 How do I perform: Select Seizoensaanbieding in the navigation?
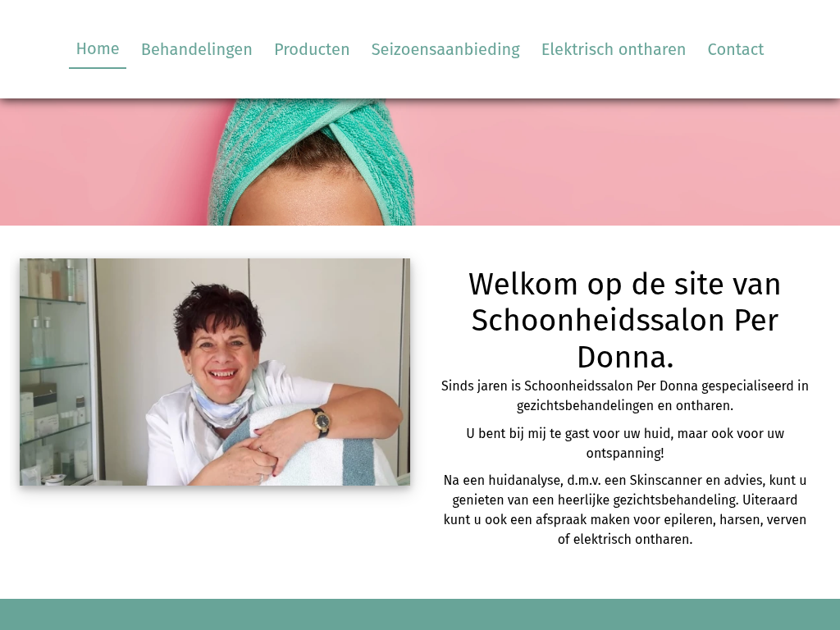[445, 49]
